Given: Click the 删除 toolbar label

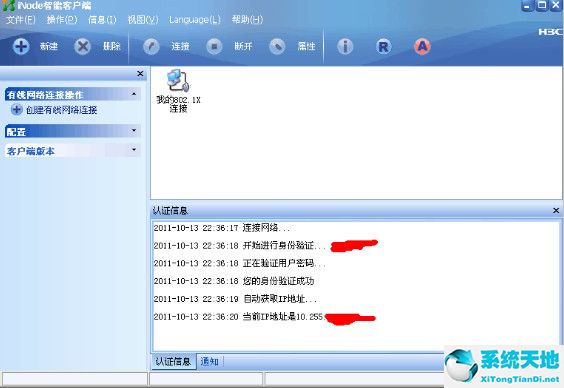Looking at the screenshot, I should [x=112, y=46].
